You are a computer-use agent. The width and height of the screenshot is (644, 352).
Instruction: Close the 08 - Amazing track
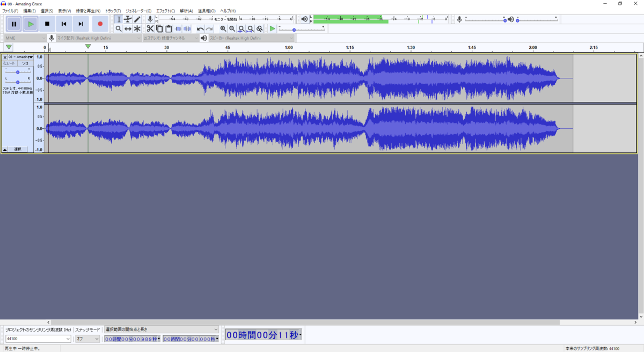click(x=5, y=57)
